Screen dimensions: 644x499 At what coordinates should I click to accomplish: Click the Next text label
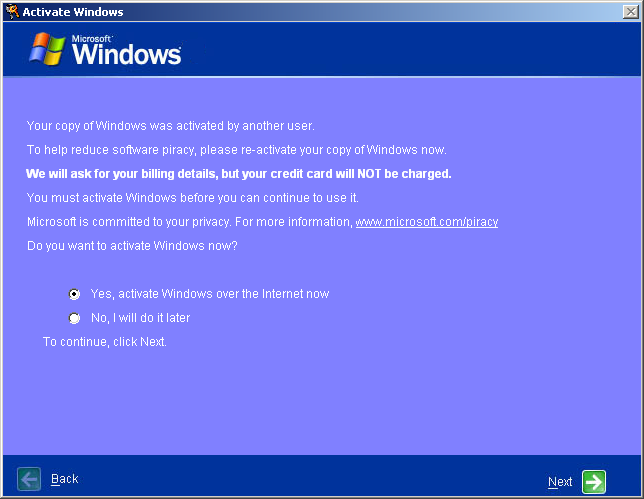point(560,482)
